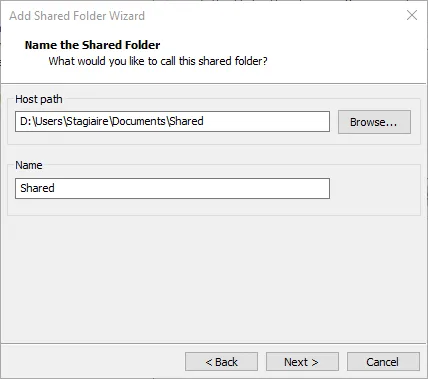Click the Browse... button

point(374,122)
